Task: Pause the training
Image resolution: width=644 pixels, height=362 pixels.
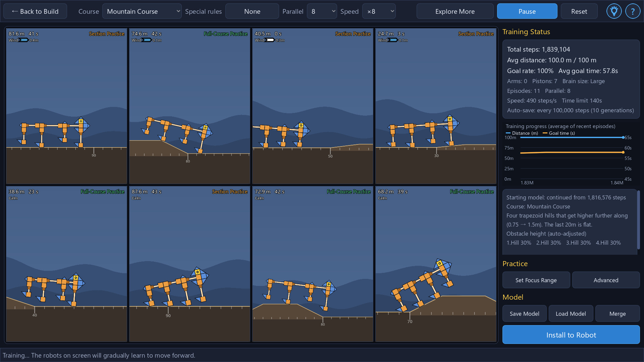Action: coord(527,11)
